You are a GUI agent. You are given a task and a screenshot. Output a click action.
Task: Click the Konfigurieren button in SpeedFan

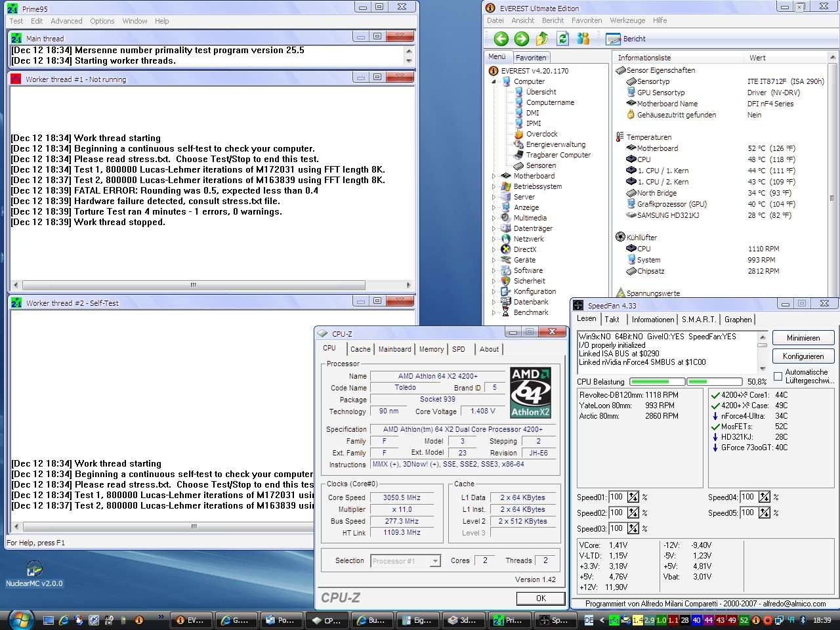pos(803,356)
